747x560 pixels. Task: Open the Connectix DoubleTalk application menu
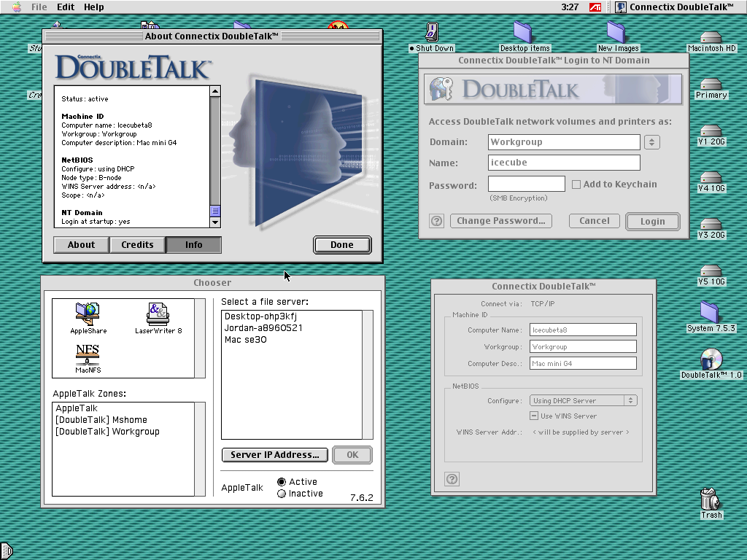tap(675, 7)
